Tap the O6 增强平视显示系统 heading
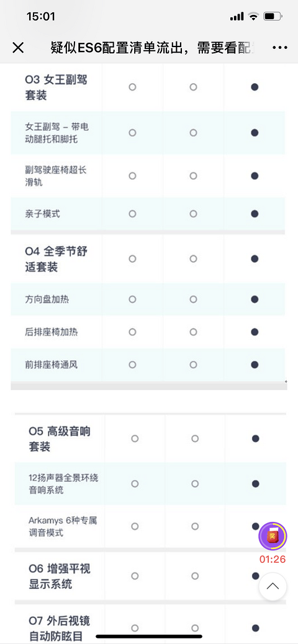This screenshot has width=298, height=644. pyautogui.click(x=60, y=576)
